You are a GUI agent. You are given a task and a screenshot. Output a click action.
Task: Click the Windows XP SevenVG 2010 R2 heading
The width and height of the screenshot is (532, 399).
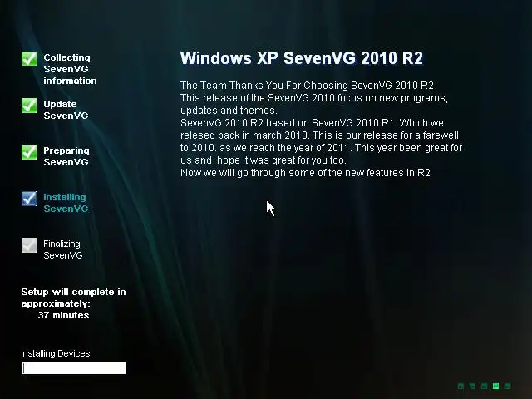pos(302,58)
